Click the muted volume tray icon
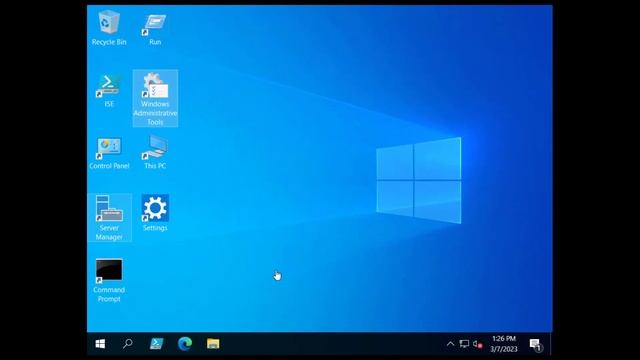The image size is (640, 360). coord(478,344)
